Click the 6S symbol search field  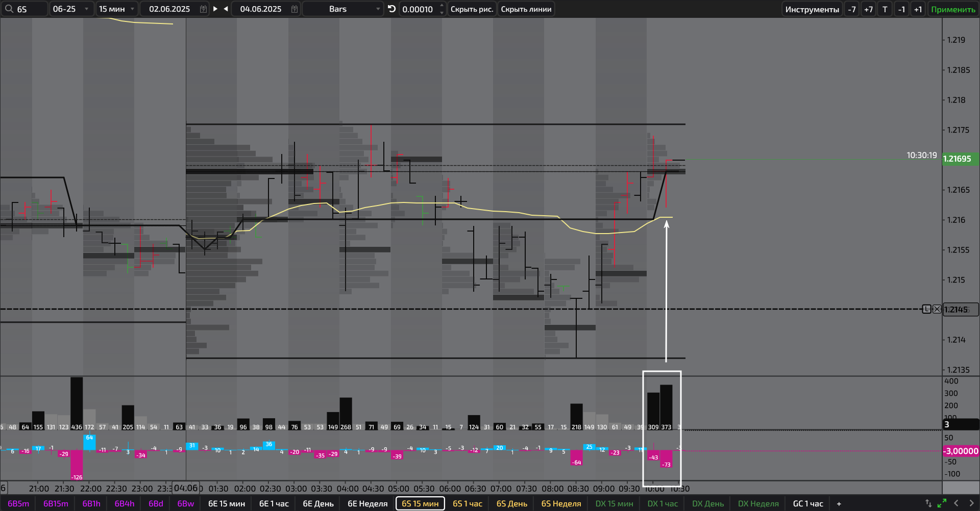(x=24, y=9)
